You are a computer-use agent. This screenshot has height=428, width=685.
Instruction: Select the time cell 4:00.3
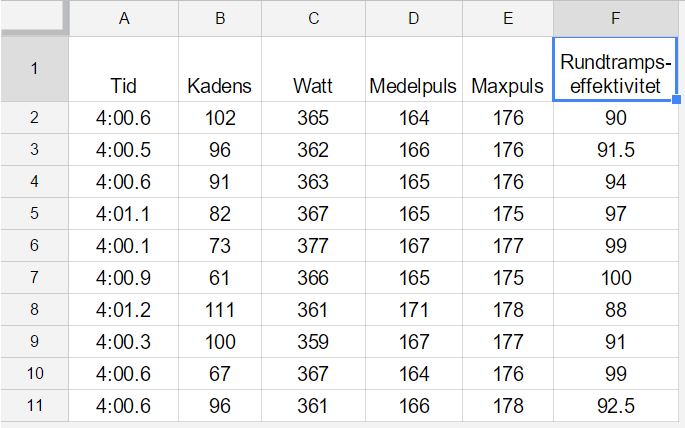(124, 342)
